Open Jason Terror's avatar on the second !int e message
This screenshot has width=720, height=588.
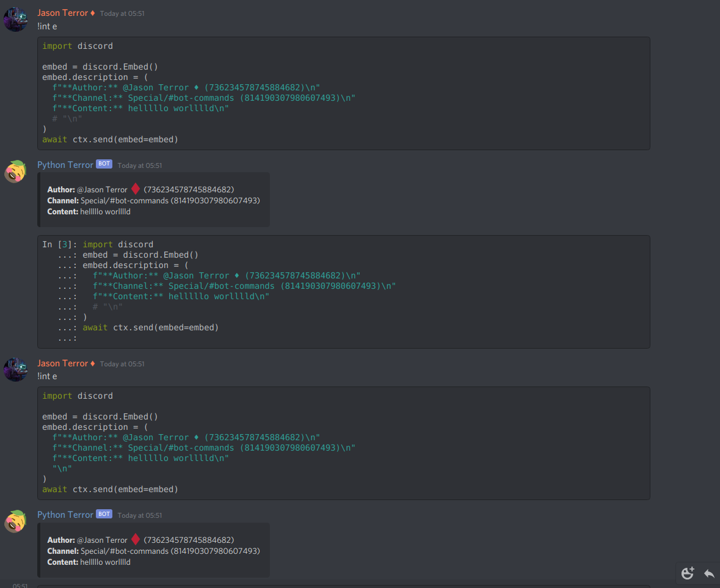[16, 369]
